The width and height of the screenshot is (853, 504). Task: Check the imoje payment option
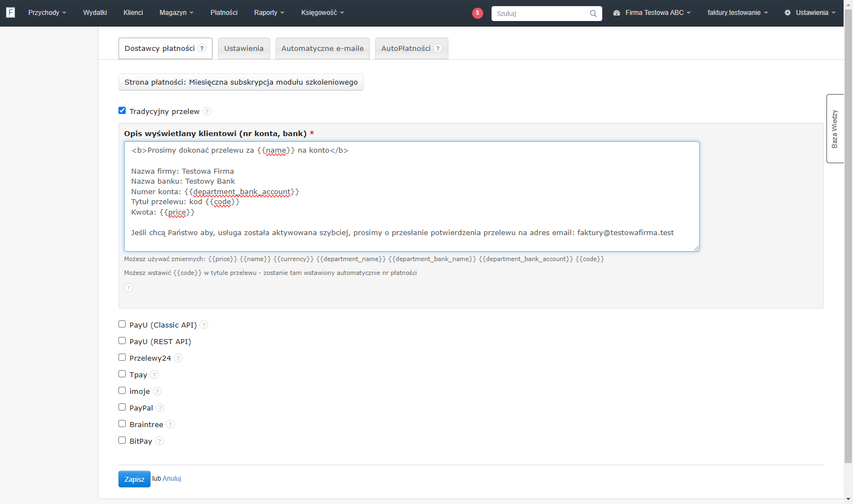(122, 391)
